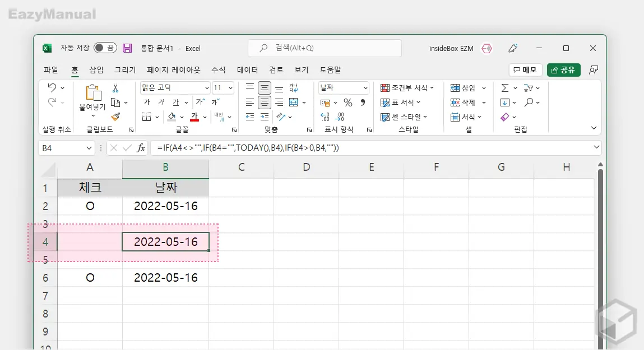Image resolution: width=644 pixels, height=350 pixels.
Task: Click the underline (간) formatting icon
Action: [x=175, y=101]
